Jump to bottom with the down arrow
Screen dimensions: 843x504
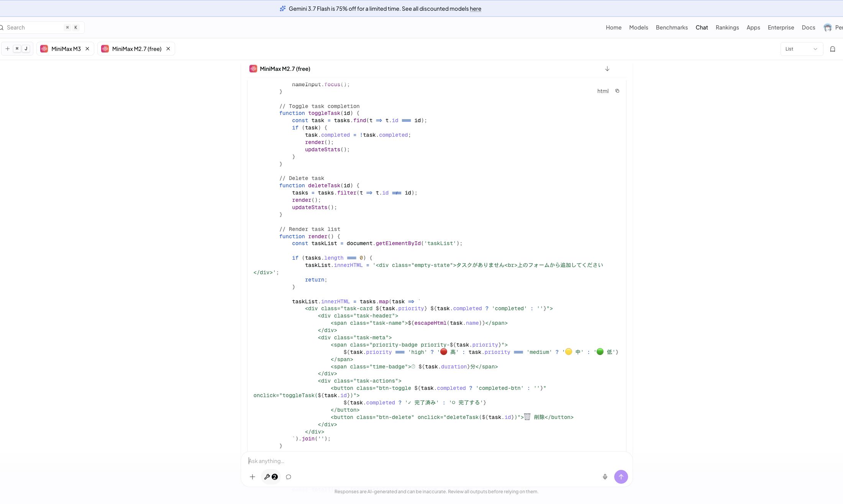click(x=607, y=69)
